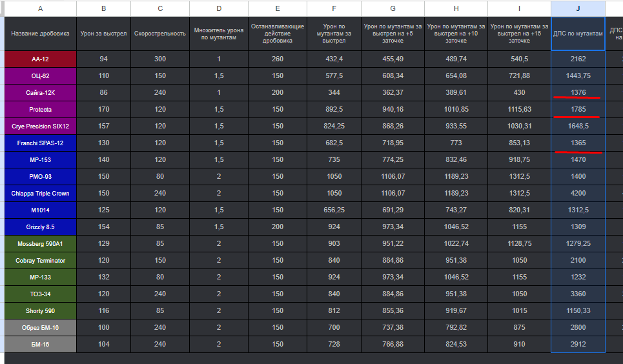
Task: Select the ТОЗ-34 name cell
Action: (x=40, y=294)
